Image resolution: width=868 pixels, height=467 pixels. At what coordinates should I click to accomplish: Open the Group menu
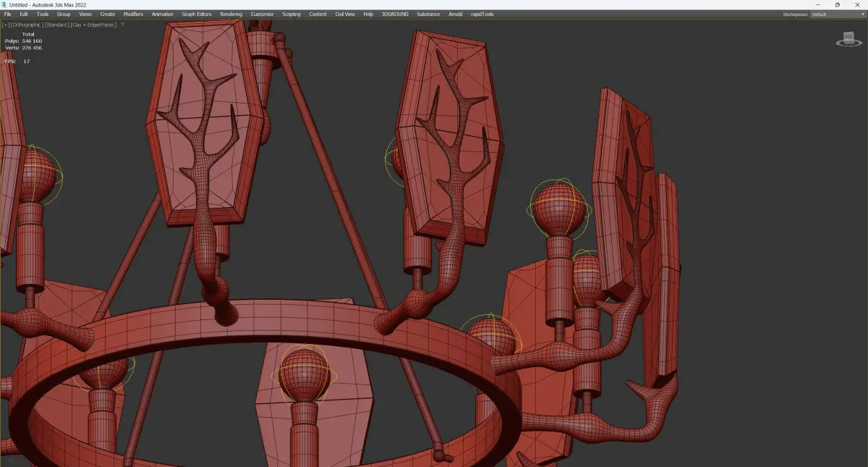pos(64,14)
